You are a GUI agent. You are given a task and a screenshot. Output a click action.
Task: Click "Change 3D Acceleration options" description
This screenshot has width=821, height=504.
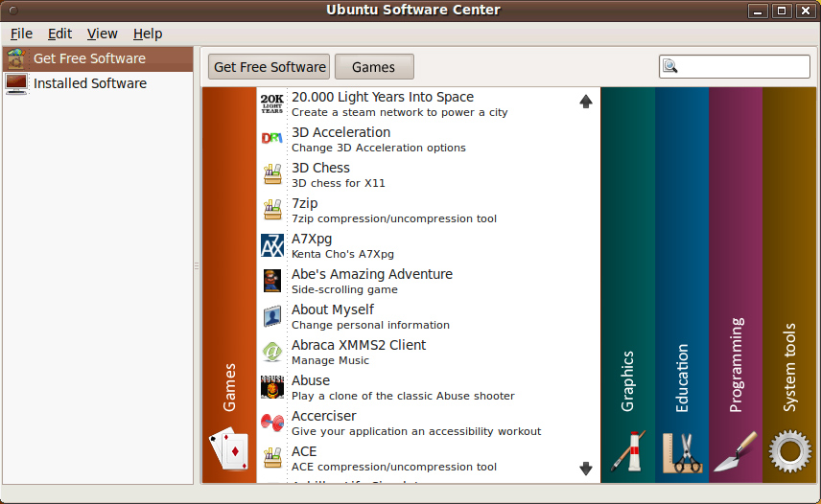tap(379, 148)
